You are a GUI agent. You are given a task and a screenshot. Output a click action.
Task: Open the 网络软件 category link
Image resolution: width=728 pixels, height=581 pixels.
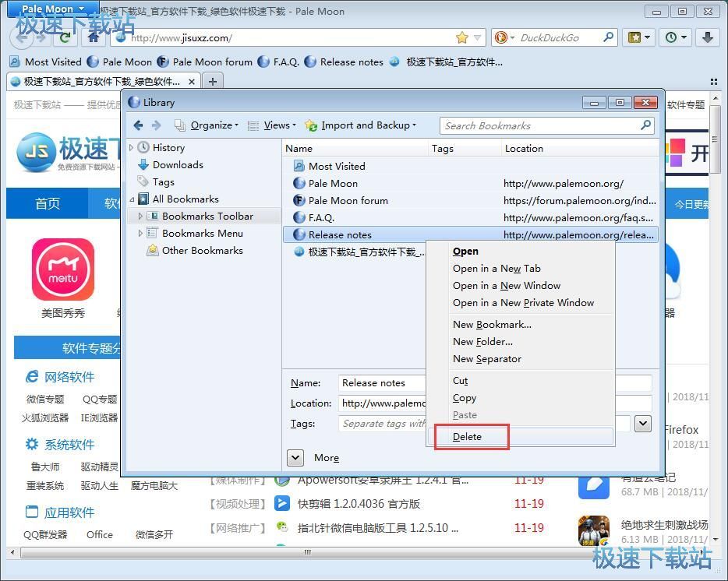pyautogui.click(x=69, y=377)
